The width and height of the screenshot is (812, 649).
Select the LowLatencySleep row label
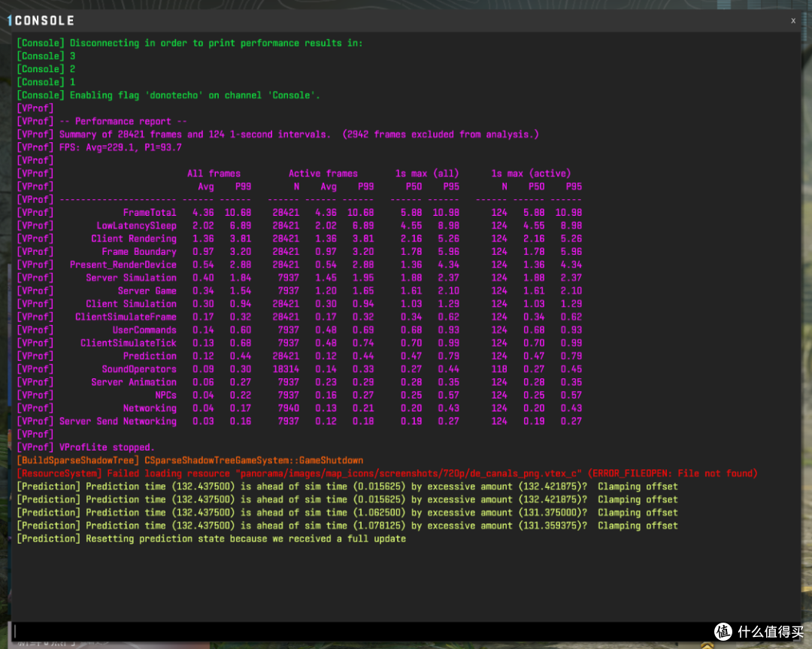tap(136, 226)
